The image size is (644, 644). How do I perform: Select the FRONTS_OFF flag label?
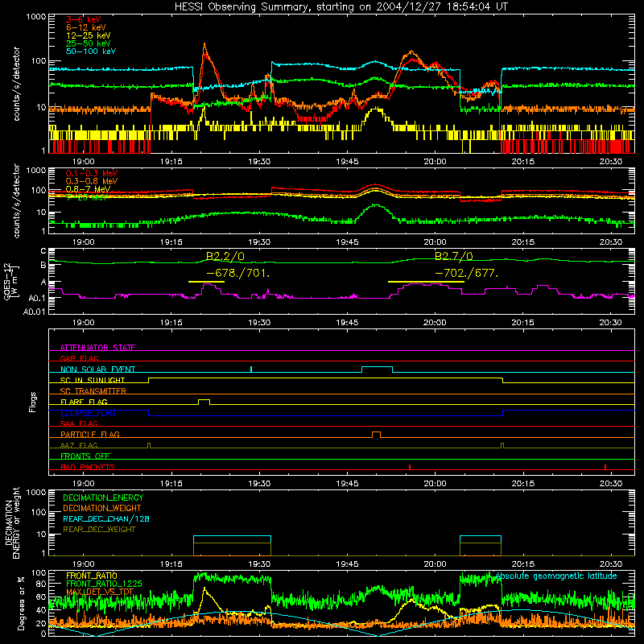85,456
